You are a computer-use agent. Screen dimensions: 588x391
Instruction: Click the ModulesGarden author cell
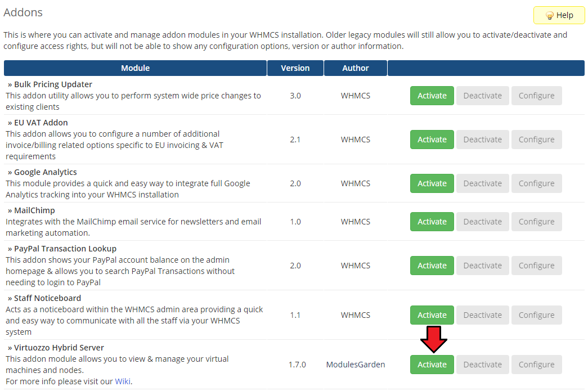click(x=356, y=365)
